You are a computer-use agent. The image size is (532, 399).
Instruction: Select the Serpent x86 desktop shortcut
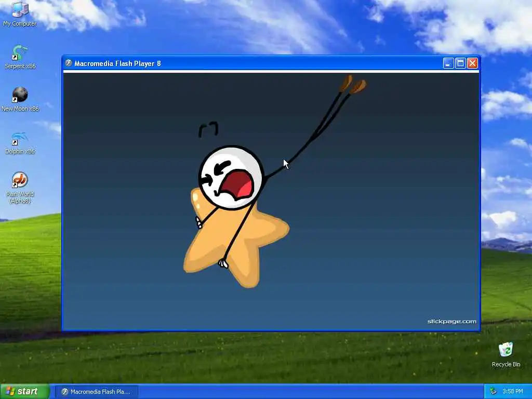(20, 57)
